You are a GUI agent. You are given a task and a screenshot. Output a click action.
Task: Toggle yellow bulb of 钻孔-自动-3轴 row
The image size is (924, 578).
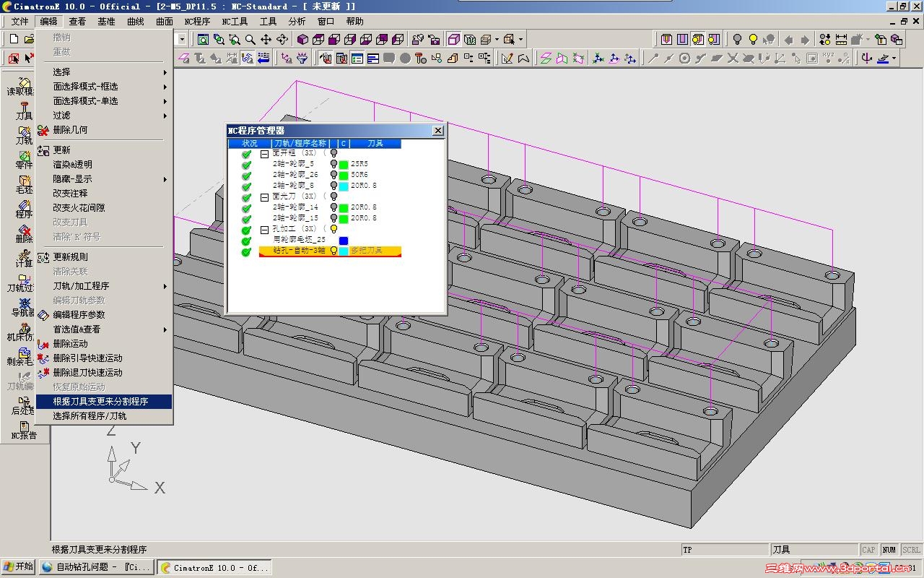tap(334, 251)
